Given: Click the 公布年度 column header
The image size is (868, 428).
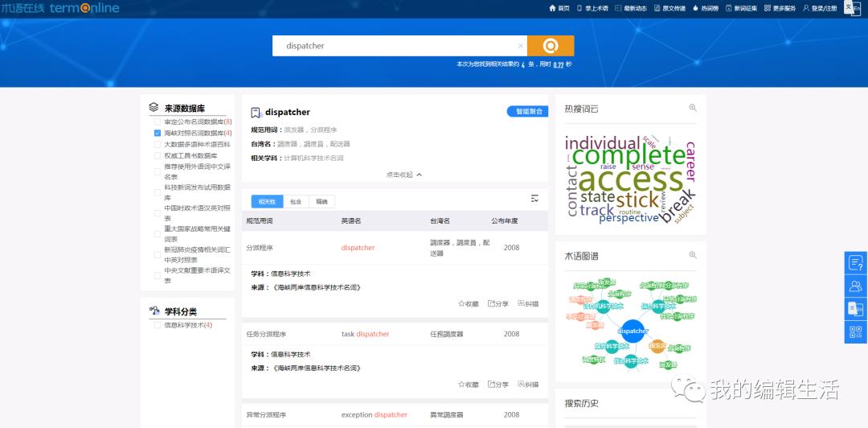Looking at the screenshot, I should [x=504, y=220].
